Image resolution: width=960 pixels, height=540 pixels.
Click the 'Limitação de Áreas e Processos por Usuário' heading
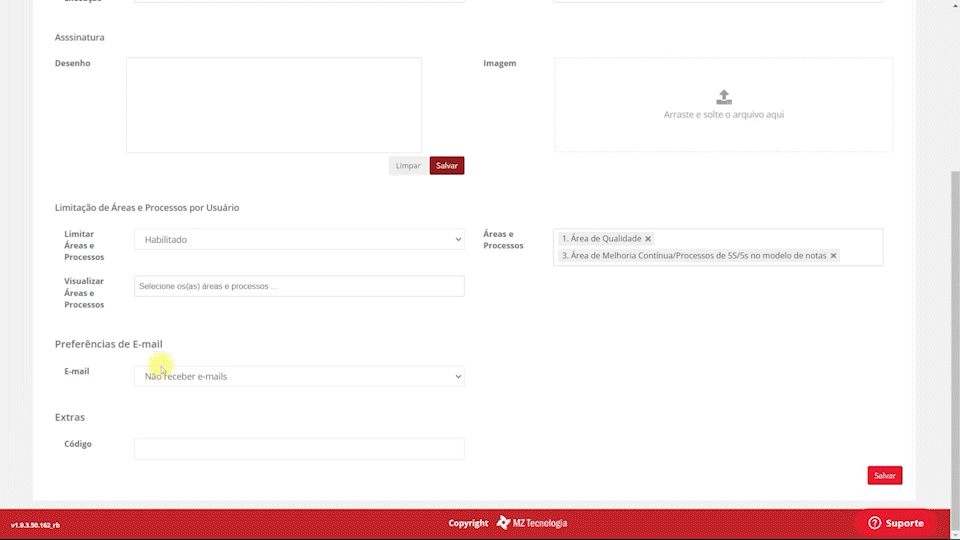[147, 208]
